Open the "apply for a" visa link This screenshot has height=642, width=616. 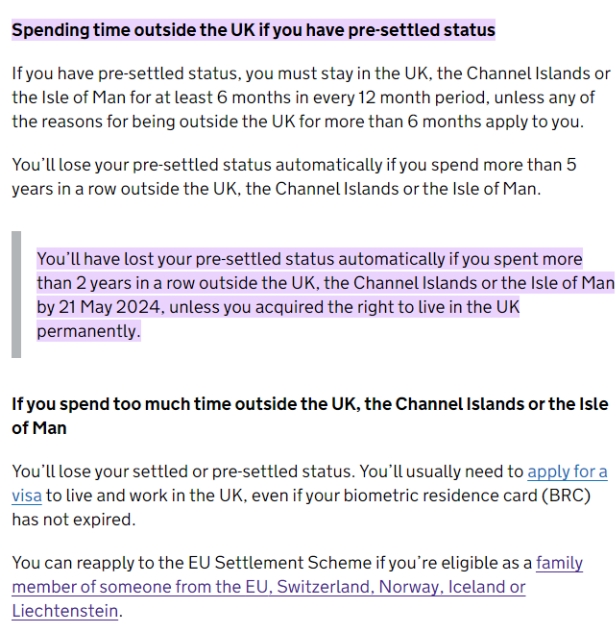pyautogui.click(x=567, y=472)
